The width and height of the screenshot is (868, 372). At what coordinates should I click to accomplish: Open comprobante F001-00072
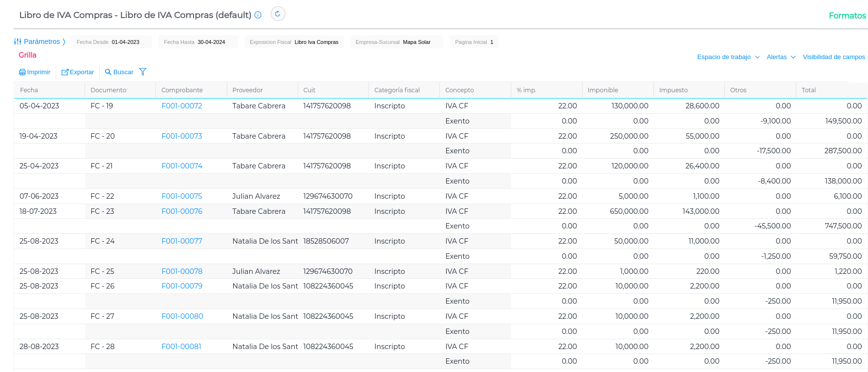point(181,106)
